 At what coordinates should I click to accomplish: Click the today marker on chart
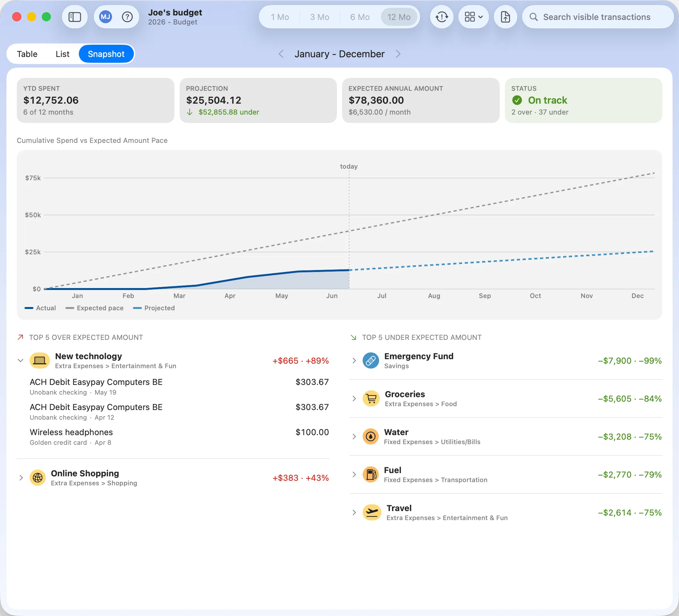[349, 166]
